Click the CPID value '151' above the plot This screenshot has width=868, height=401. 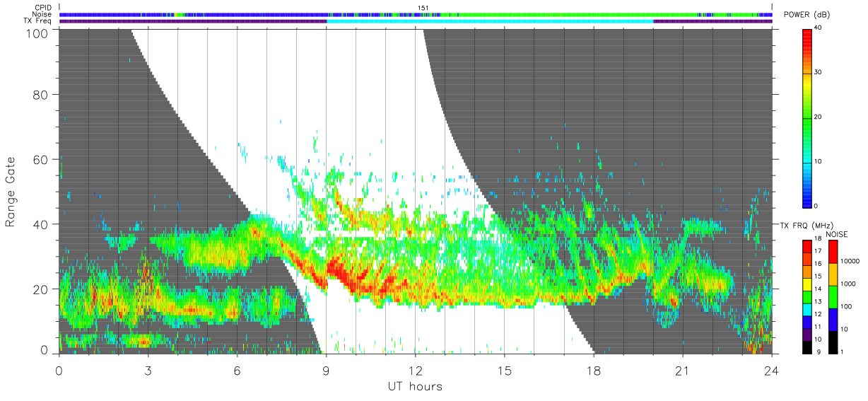(x=423, y=8)
